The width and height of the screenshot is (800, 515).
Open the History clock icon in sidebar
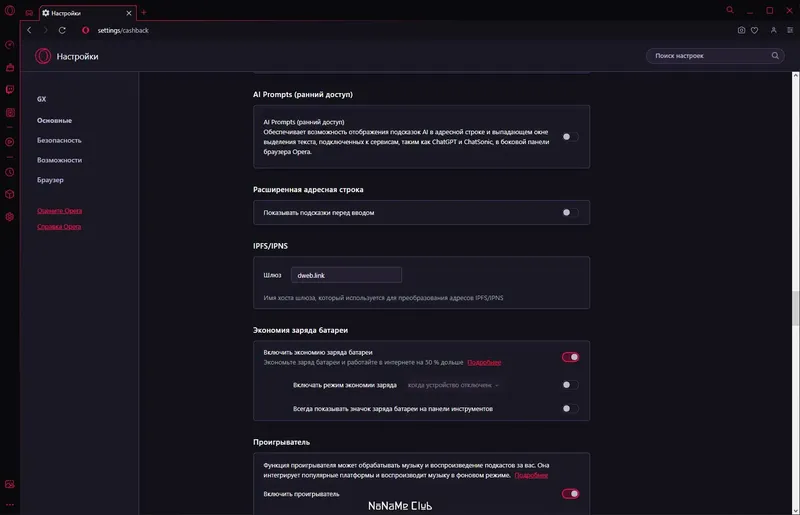(10, 171)
